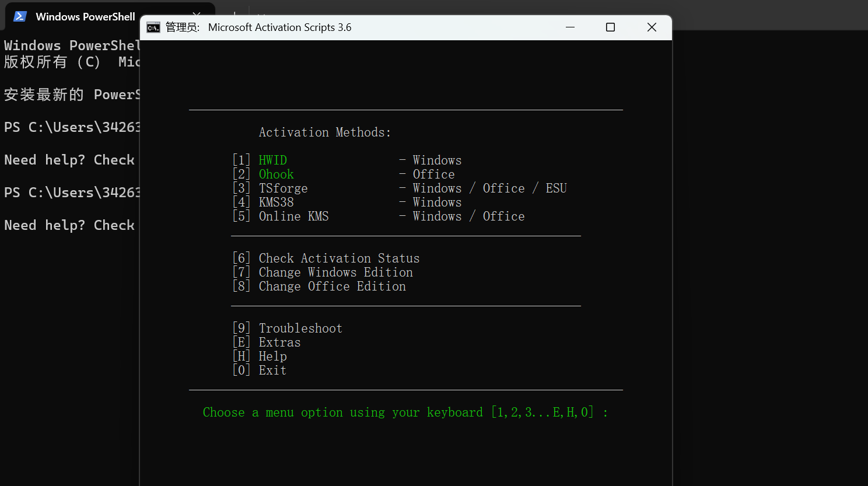
Task: Click 'Windows / Office' text in Online KMS row
Action: [x=469, y=216]
